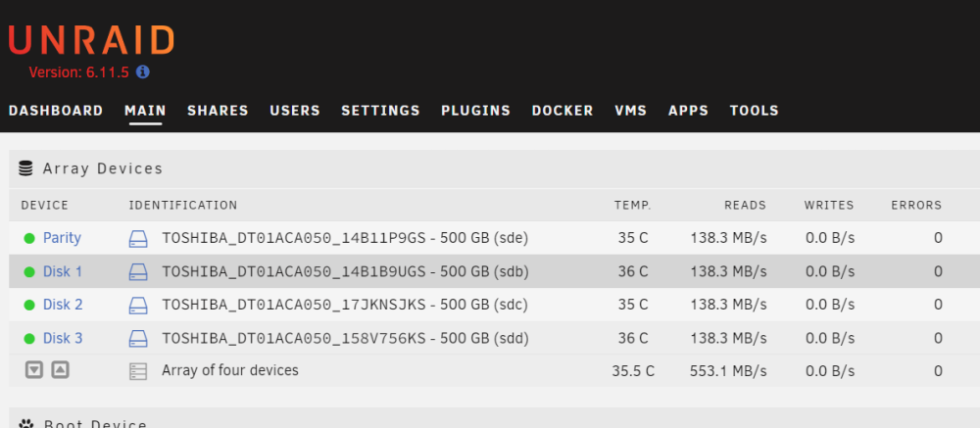Click the Unraid logo
980x428 pixels.
(x=91, y=40)
